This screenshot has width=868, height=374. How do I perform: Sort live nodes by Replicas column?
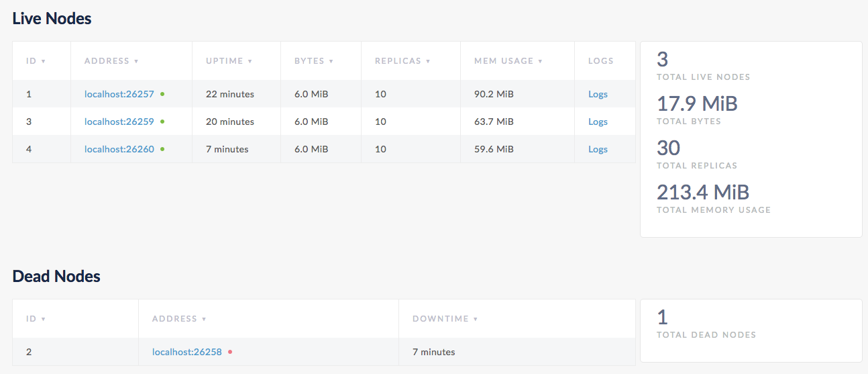click(x=402, y=61)
